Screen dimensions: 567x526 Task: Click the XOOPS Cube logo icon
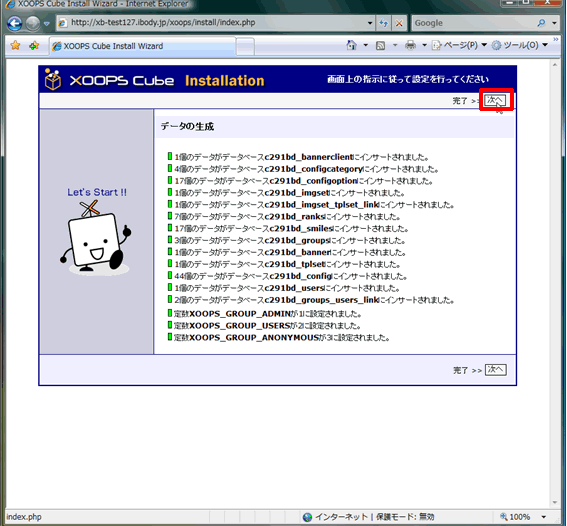pyautogui.click(x=53, y=79)
